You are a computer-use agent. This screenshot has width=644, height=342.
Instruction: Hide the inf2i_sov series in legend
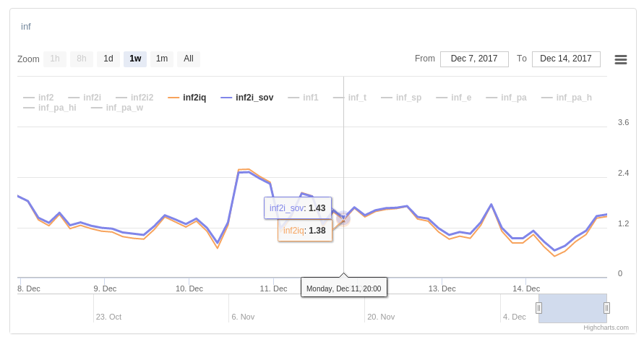pos(254,98)
